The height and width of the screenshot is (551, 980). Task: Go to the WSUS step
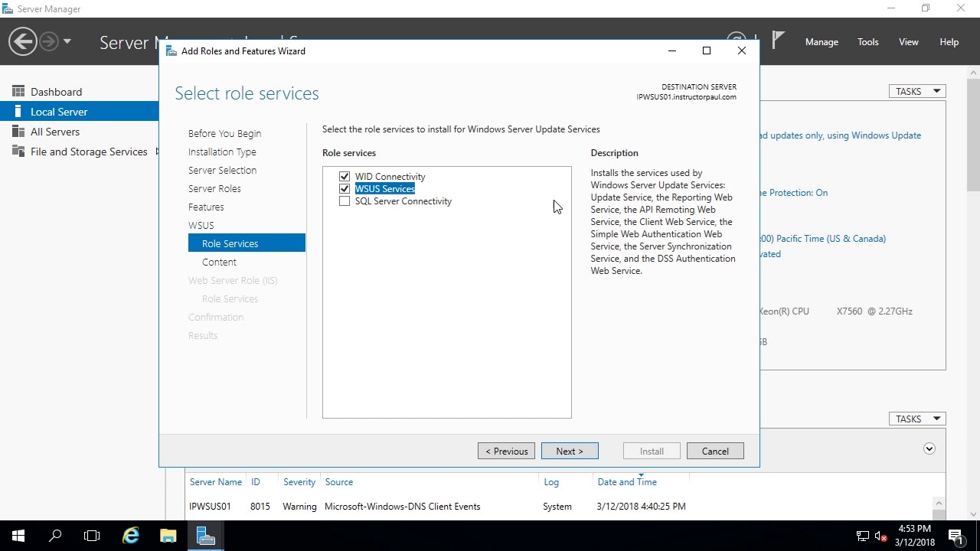click(201, 225)
